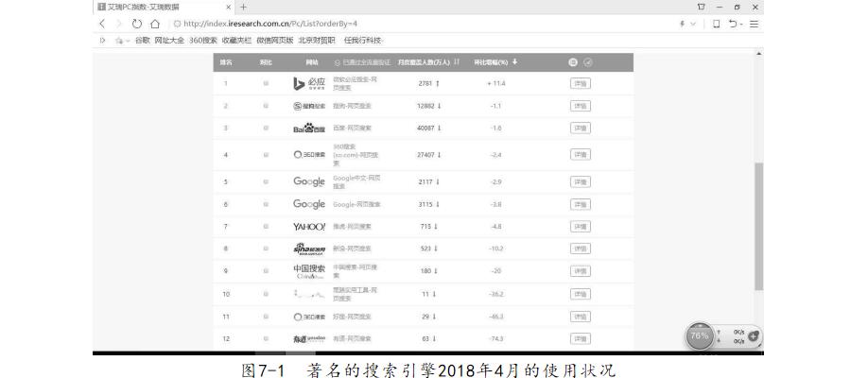Click the URL address bar
868x378 pixels.
tap(378, 24)
